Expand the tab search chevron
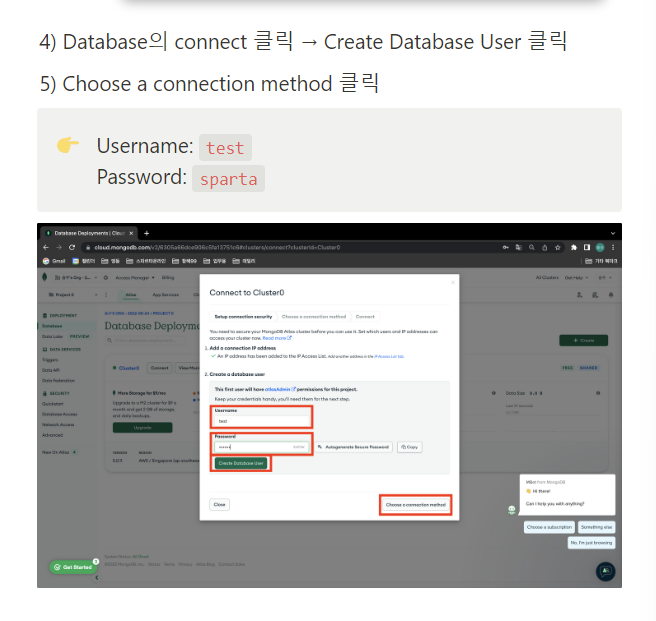Viewport: 656px width, 621px height. pyautogui.click(x=613, y=234)
